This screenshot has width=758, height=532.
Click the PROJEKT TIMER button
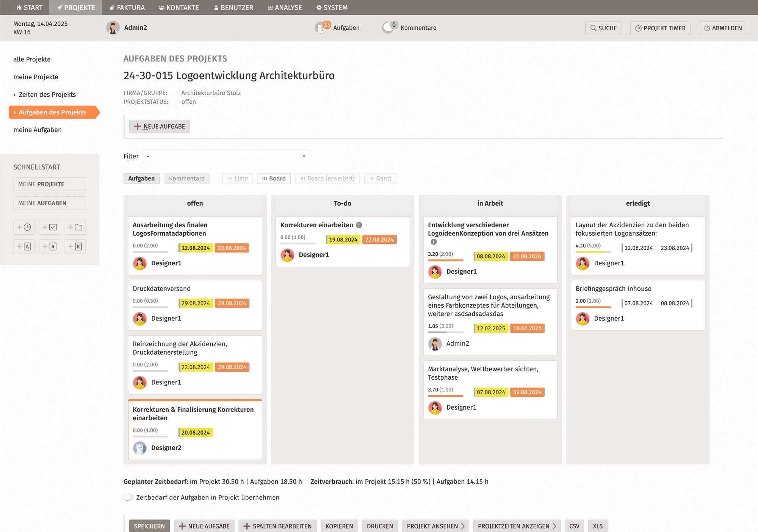coord(660,28)
